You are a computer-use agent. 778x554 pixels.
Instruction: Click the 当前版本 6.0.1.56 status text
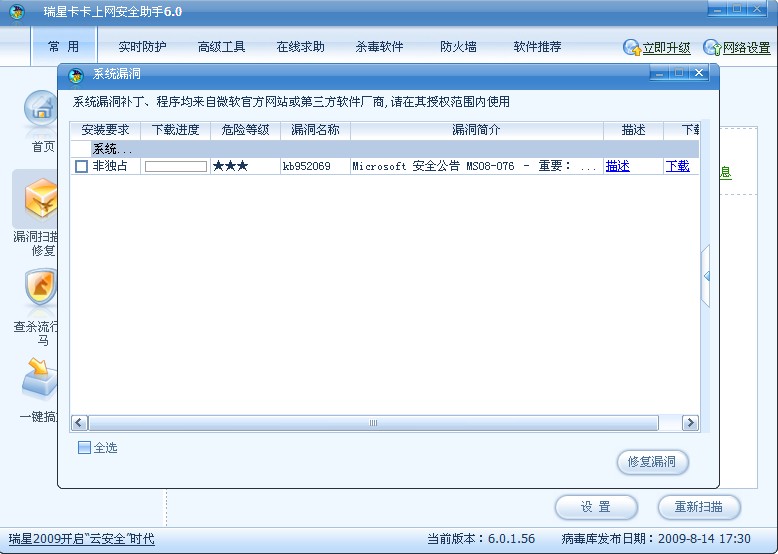tap(481, 539)
